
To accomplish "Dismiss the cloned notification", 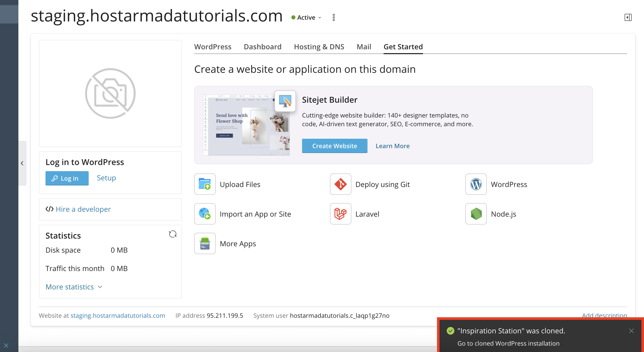I will [631, 331].
